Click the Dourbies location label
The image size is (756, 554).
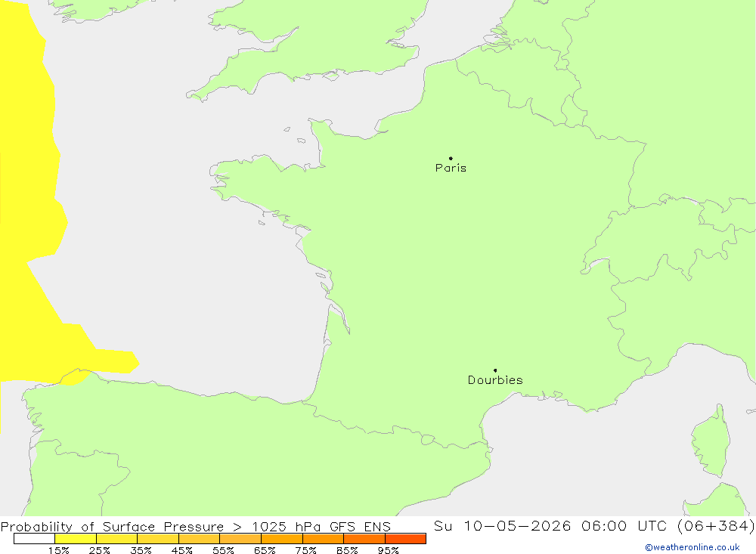tap(495, 380)
